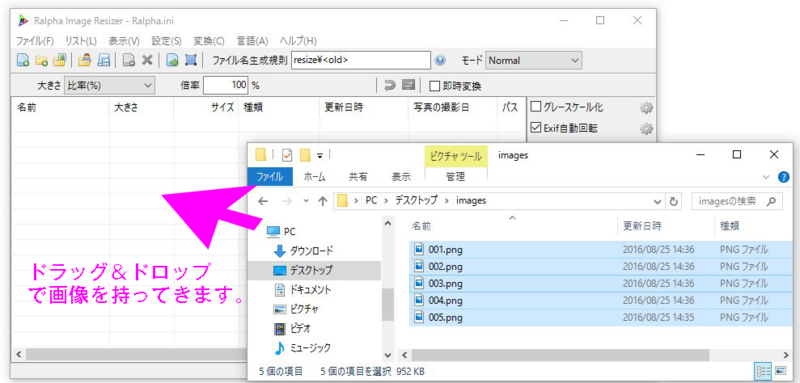Click the blue crop rectangle icon in Ralpha

[191, 60]
